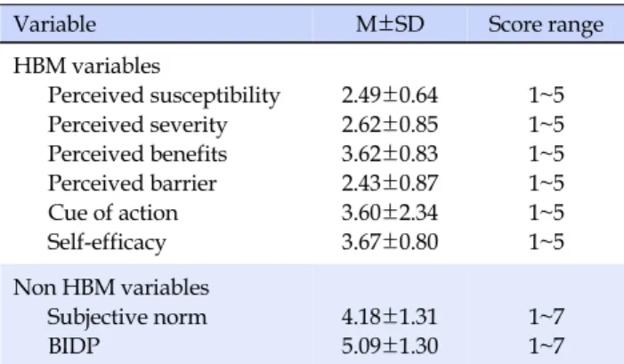Select the Non HBM variables heading

pos(111,287)
